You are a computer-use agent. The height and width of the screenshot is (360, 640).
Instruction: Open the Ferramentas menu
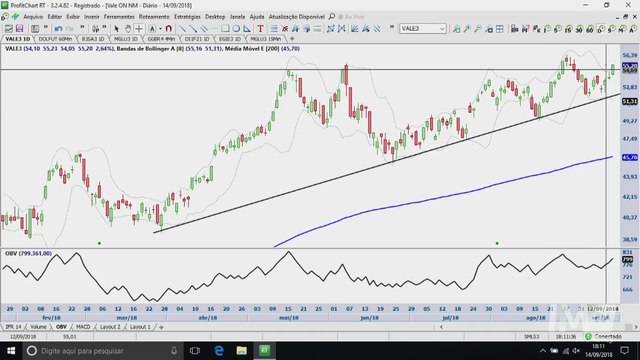tap(119, 17)
